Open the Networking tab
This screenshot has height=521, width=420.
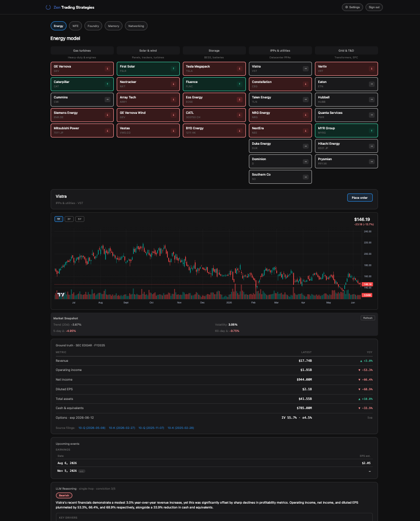point(136,26)
